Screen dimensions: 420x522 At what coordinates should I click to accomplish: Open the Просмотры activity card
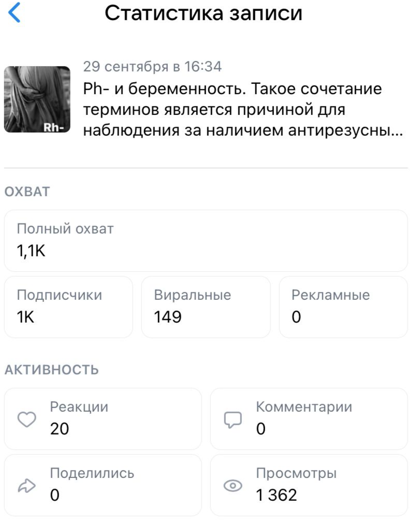(x=309, y=485)
